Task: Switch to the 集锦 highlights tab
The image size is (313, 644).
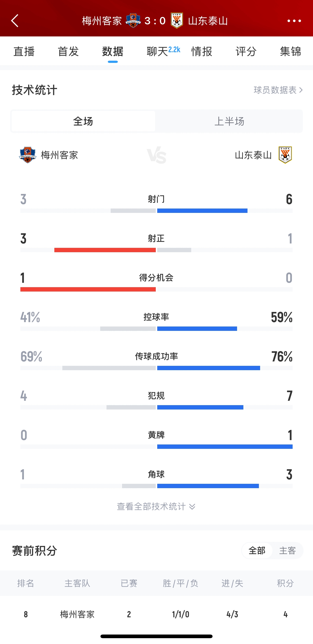Action: click(290, 51)
